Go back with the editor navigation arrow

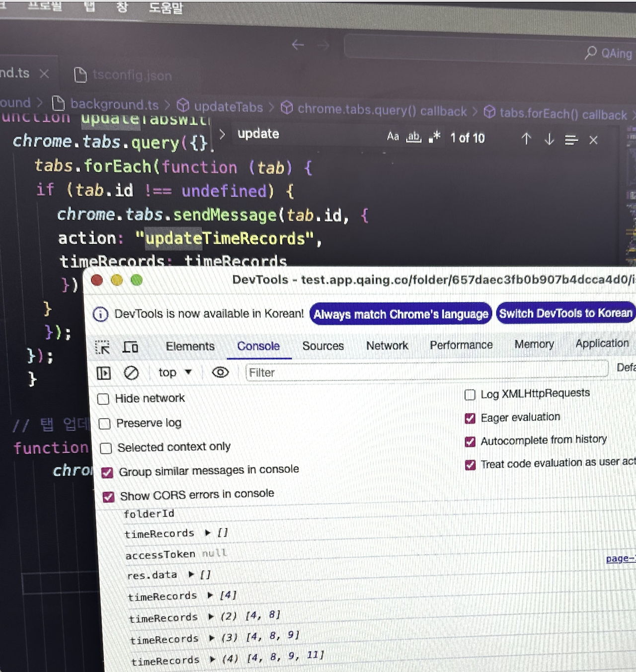click(x=298, y=45)
